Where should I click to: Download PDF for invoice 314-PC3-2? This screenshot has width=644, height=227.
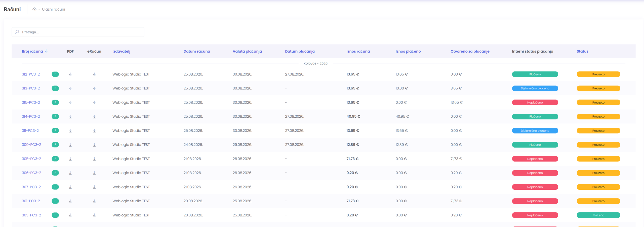[70, 117]
